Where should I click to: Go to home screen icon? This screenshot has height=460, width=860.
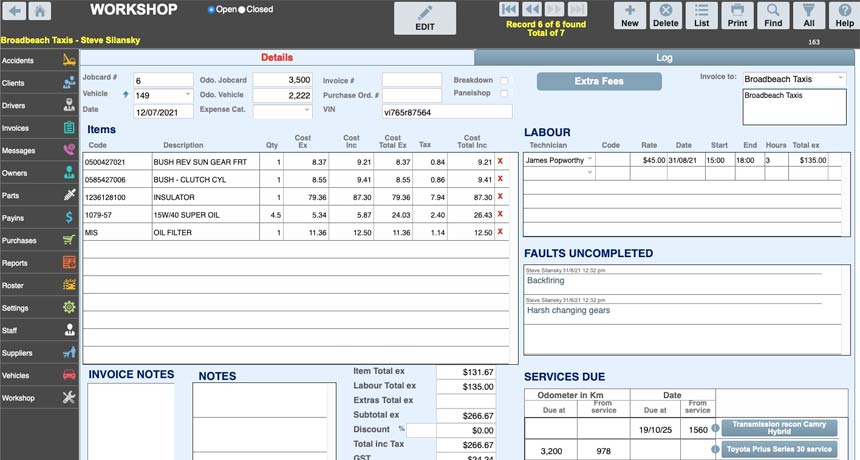tap(40, 12)
